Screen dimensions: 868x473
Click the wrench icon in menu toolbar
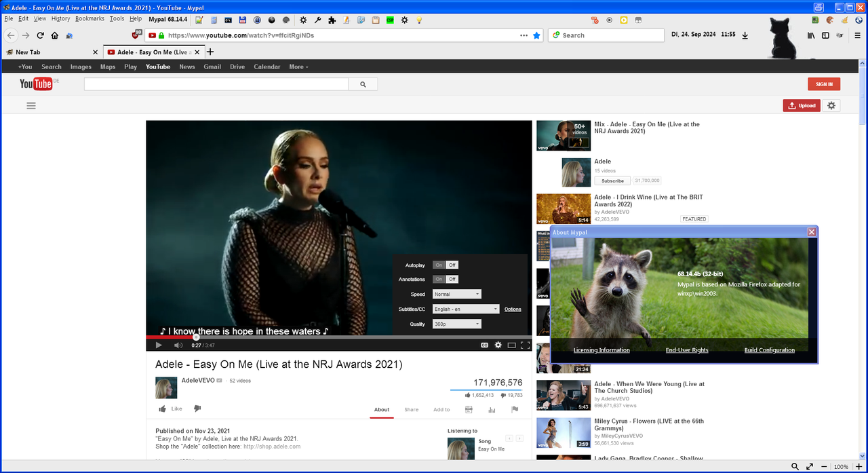(x=317, y=20)
